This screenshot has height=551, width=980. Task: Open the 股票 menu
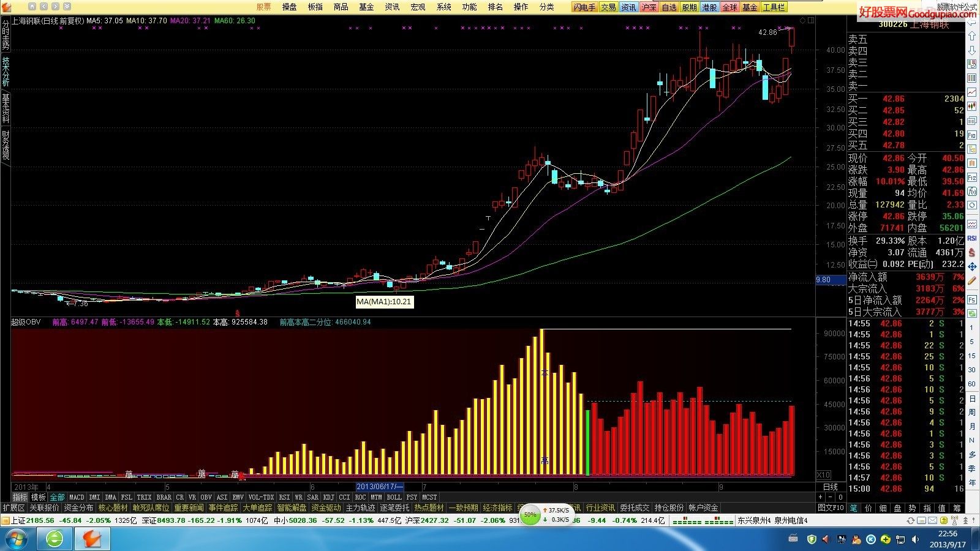(x=263, y=7)
